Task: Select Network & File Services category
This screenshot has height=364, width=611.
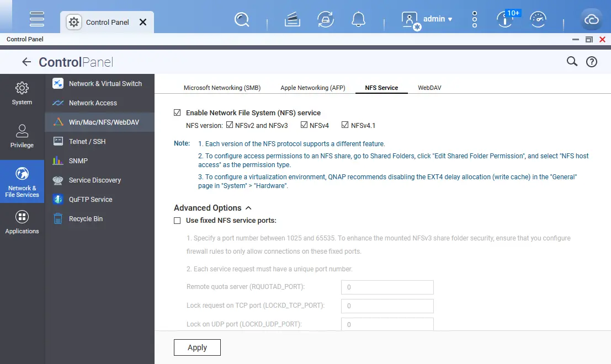Action: click(22, 182)
